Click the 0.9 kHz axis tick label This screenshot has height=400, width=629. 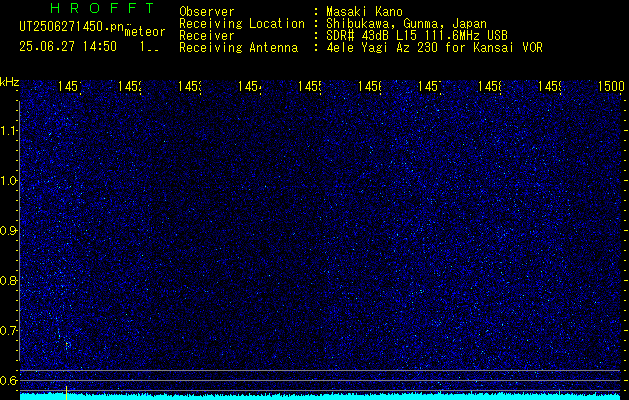(9, 231)
